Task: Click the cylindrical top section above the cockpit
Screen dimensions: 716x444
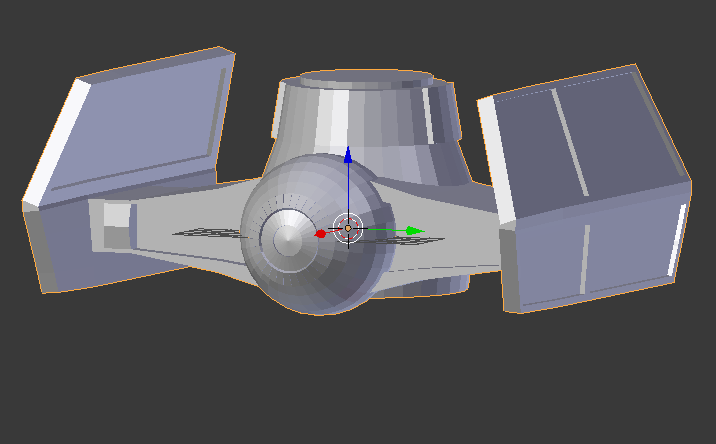Action: 365,127
